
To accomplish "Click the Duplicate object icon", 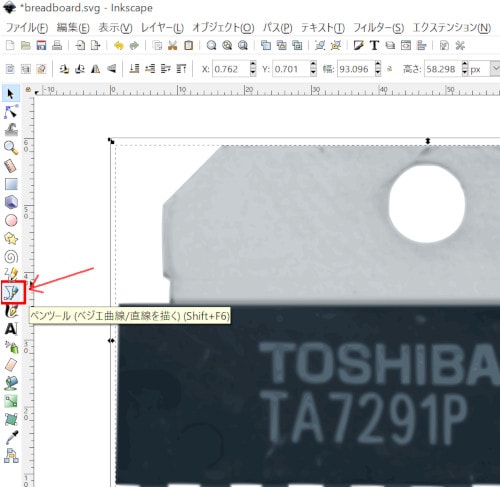I will (x=266, y=45).
